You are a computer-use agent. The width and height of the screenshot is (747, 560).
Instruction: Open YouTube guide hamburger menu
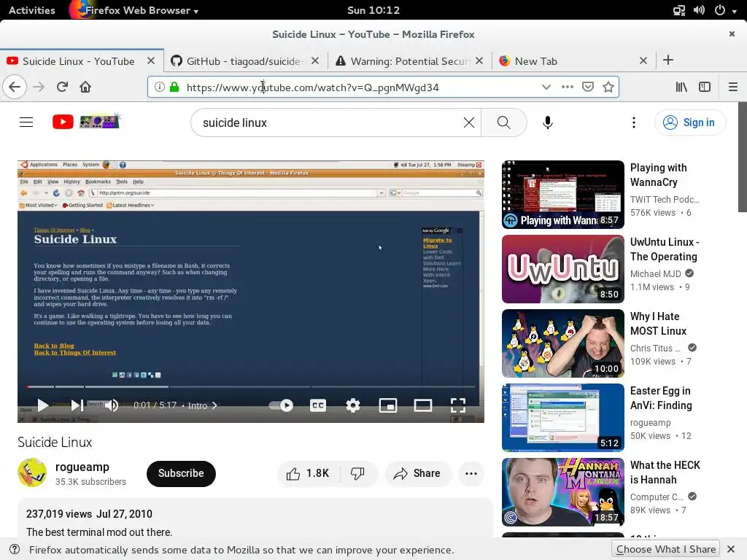(26, 122)
